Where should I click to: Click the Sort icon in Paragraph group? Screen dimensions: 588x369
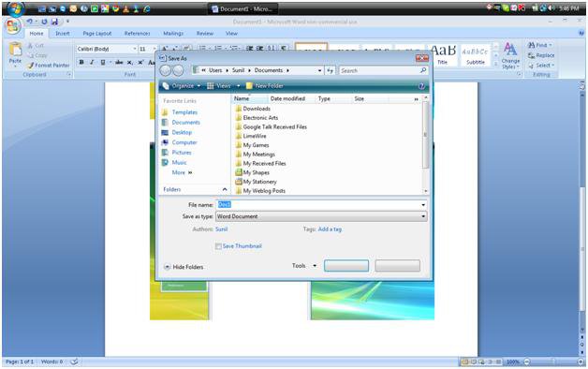coord(272,49)
